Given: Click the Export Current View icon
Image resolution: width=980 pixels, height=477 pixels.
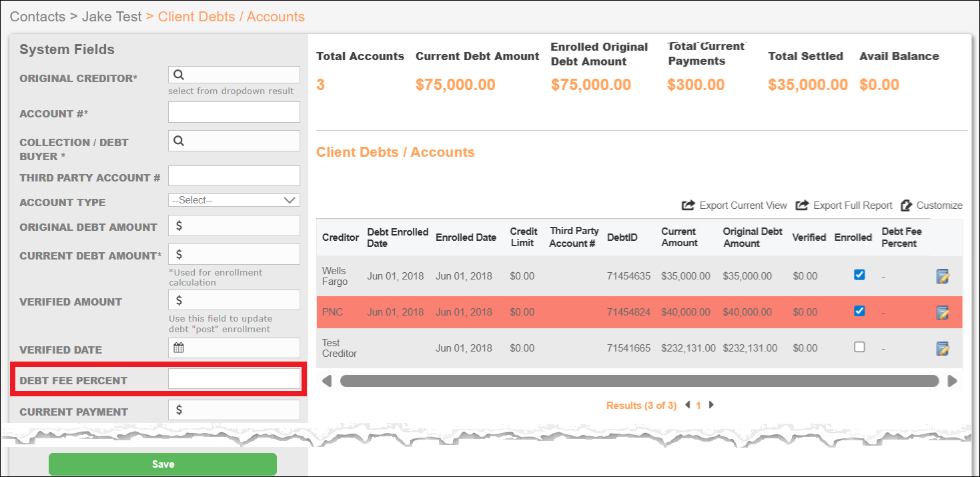Looking at the screenshot, I should coord(688,205).
